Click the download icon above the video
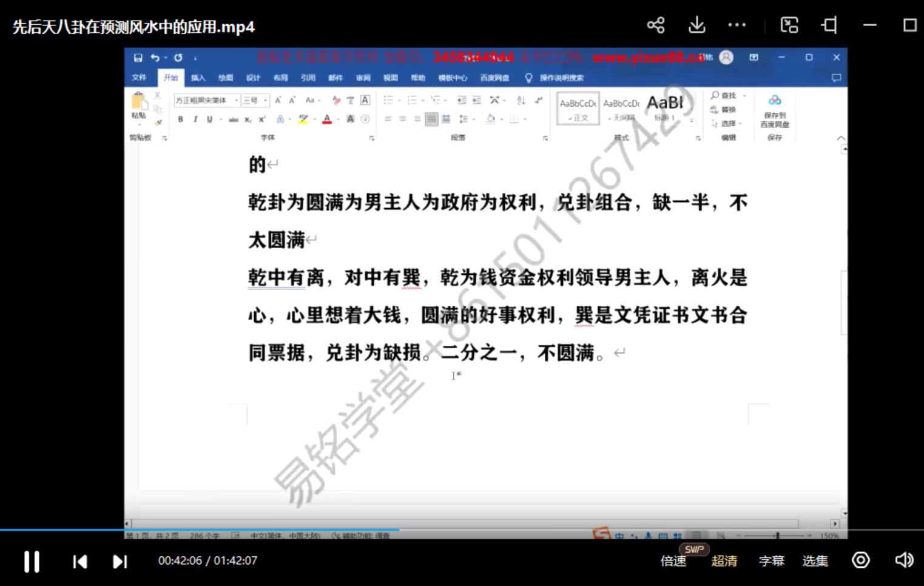Screen dimensions: 924x586 point(696,25)
